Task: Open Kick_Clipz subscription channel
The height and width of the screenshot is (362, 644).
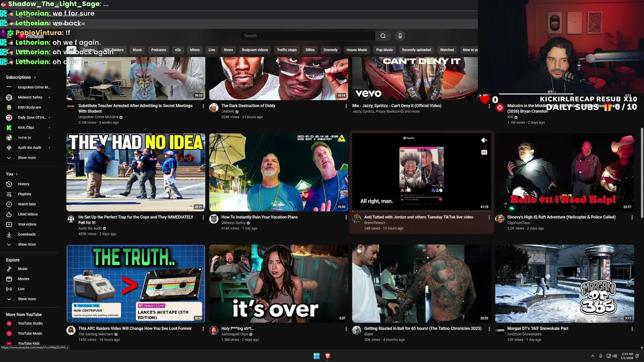Action: pyautogui.click(x=26, y=128)
